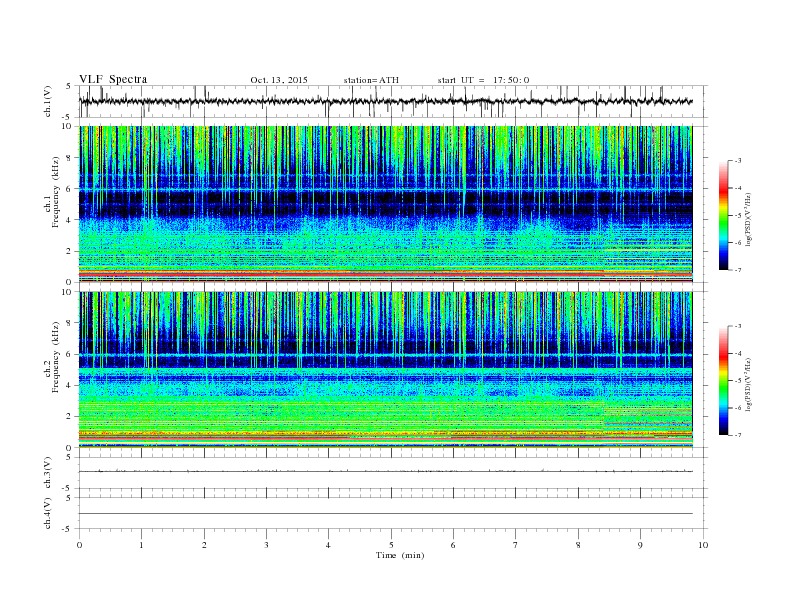The height and width of the screenshot is (612, 792).
Task: Click the "-5" tick on ch.1 colorbar
Action: (x=737, y=215)
